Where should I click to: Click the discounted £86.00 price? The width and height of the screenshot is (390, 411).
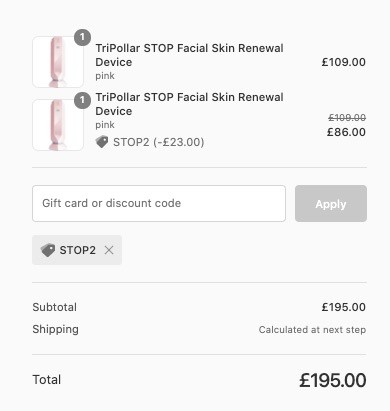[346, 132]
